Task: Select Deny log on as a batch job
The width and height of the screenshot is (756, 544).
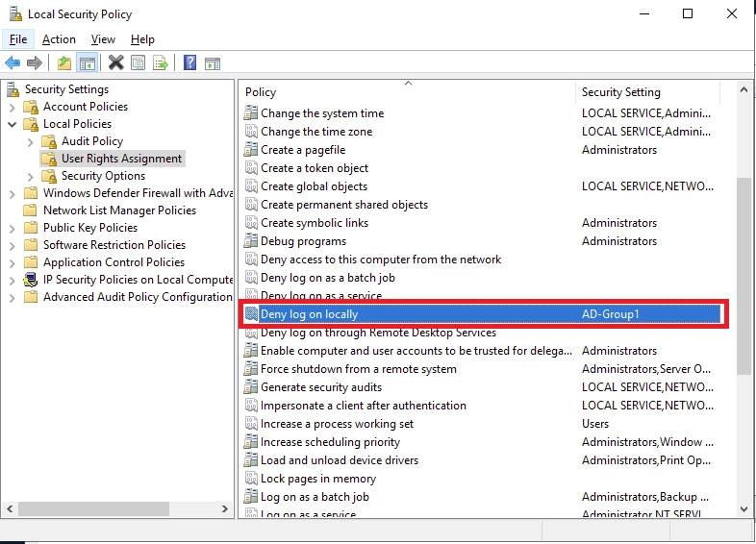Action: coord(328,278)
